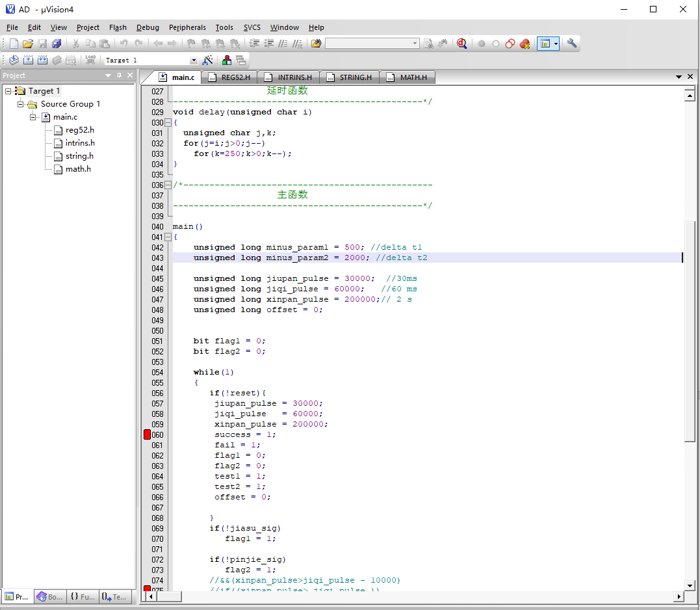700x610 pixels.
Task: Click the horizontal scroll right arrow
Action: [679, 596]
